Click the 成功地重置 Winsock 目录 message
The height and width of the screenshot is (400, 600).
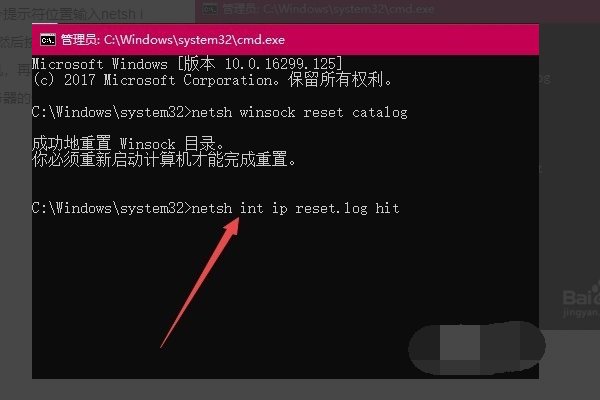pos(128,144)
